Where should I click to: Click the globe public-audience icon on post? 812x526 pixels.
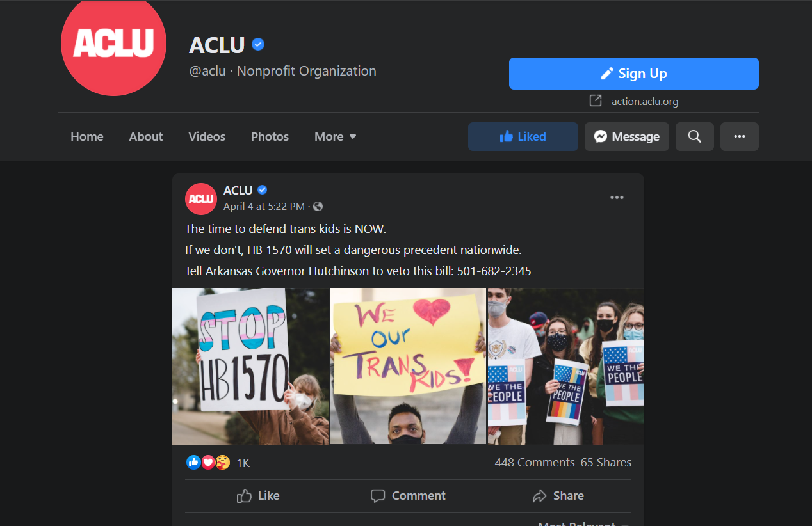pos(318,206)
